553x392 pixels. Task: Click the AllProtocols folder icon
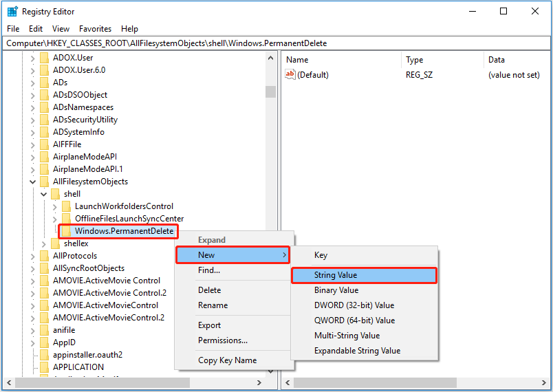[44, 256]
